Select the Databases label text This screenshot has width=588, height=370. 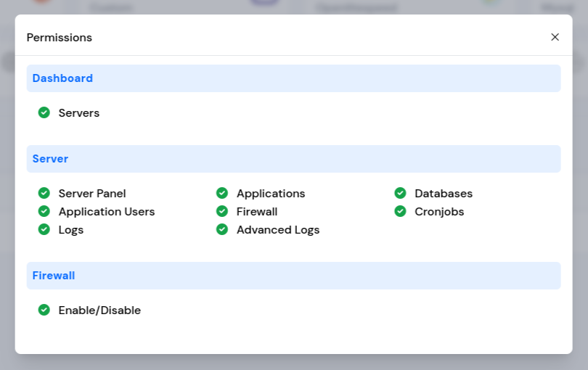point(443,194)
